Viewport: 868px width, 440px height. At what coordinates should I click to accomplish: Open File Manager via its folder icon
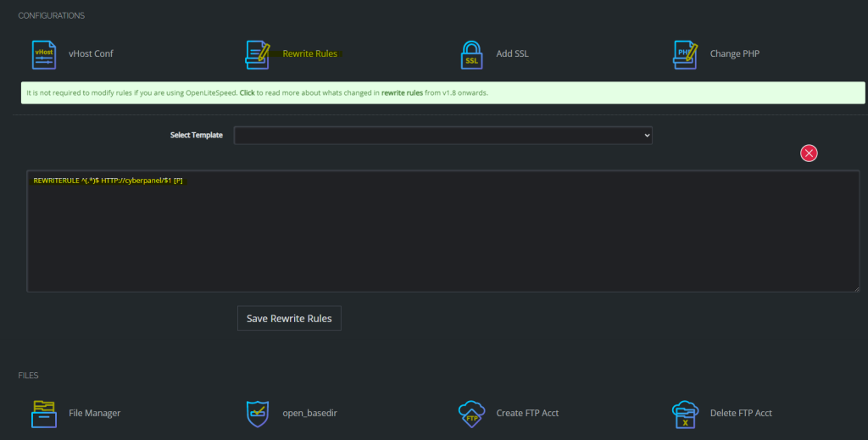[x=43, y=413]
